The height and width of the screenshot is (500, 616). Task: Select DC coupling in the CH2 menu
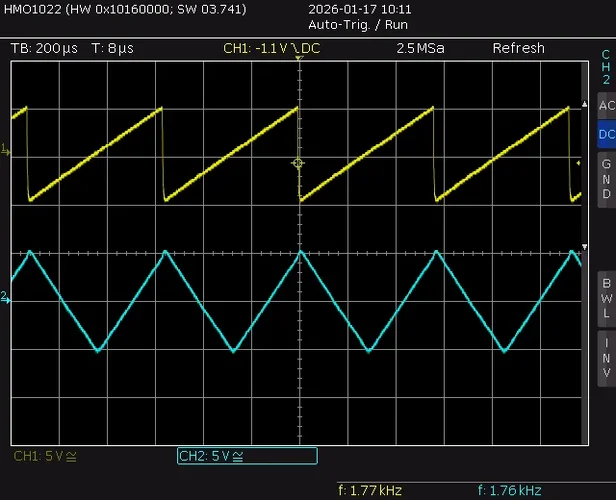click(x=607, y=134)
